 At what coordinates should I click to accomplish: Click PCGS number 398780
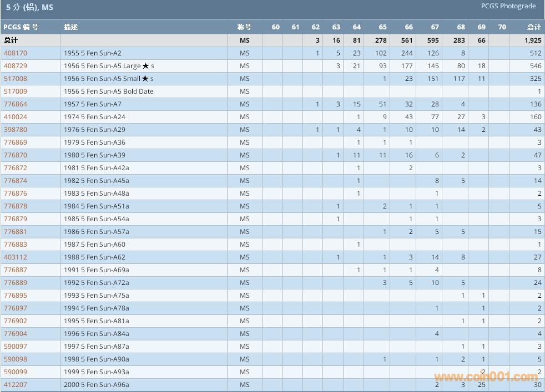tap(16, 130)
